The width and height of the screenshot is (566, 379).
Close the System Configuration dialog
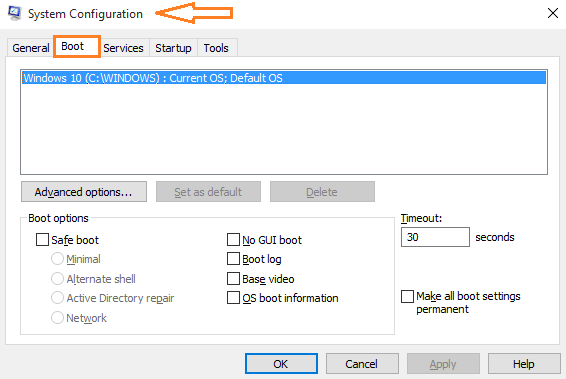coord(553,13)
